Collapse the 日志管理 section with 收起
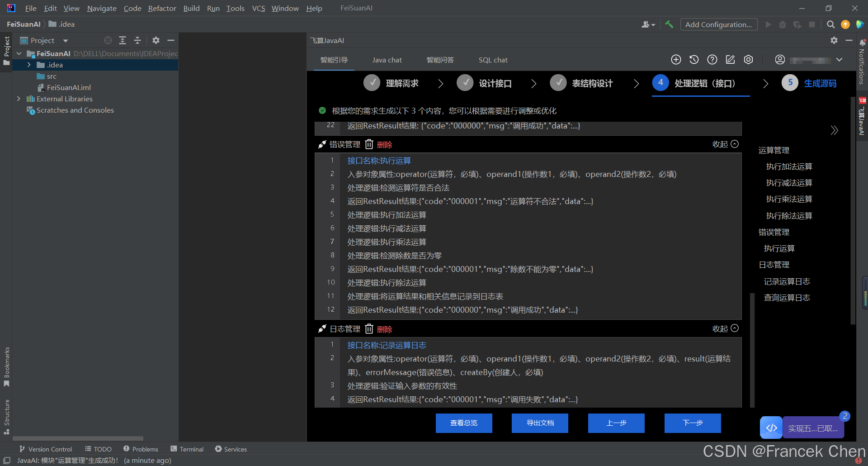The image size is (868, 466). click(x=720, y=328)
